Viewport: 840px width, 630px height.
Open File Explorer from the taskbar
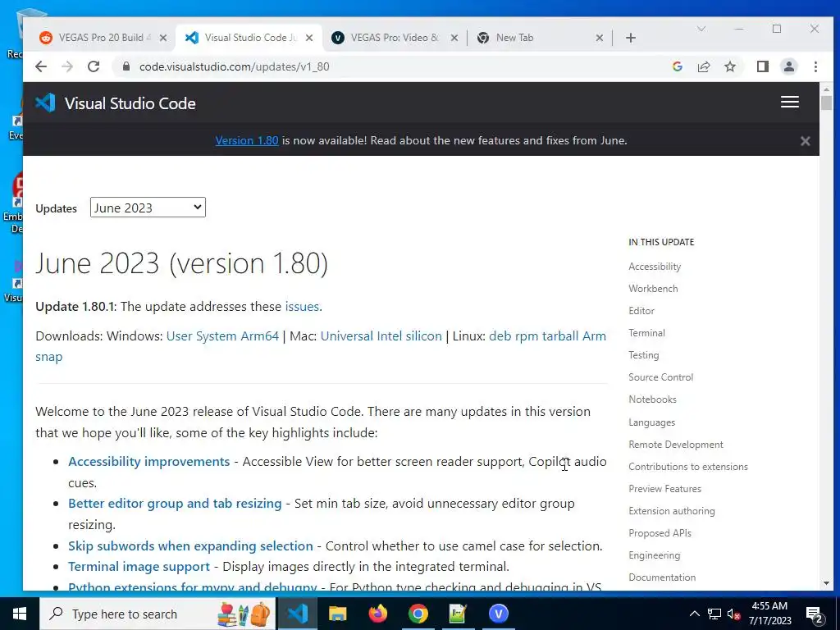click(337, 614)
